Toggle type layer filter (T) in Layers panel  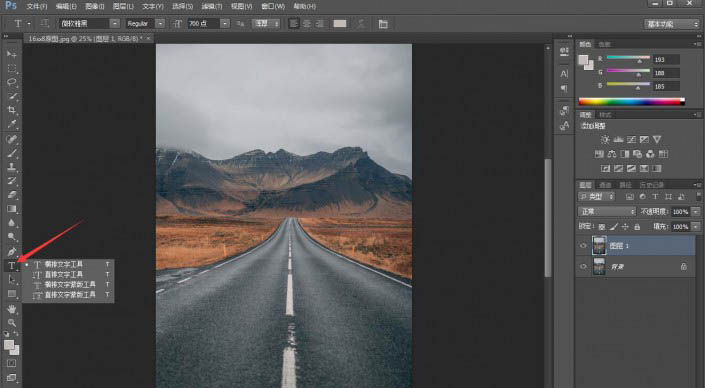click(x=655, y=196)
